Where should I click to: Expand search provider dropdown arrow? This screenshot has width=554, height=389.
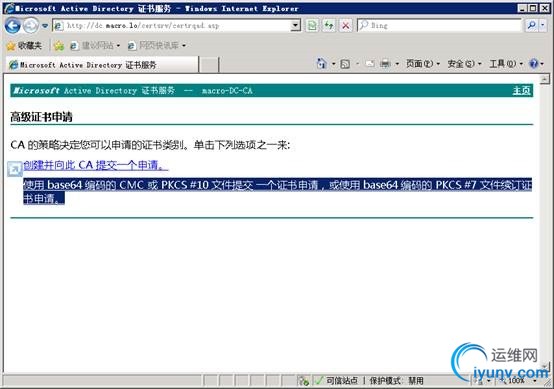543,25
